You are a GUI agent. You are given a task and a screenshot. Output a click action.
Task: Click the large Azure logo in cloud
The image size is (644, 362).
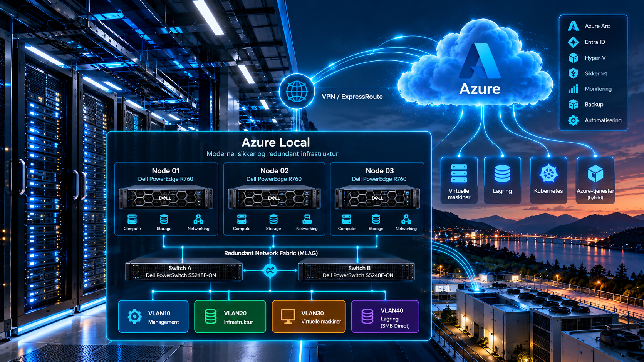click(x=480, y=61)
